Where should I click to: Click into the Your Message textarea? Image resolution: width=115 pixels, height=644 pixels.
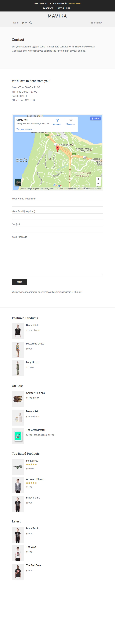pyautogui.click(x=57, y=258)
